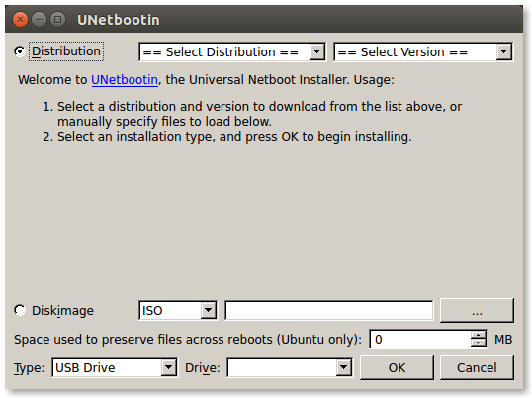The image size is (532, 398).
Task: Close the UNetbootin window
Action: [20, 20]
